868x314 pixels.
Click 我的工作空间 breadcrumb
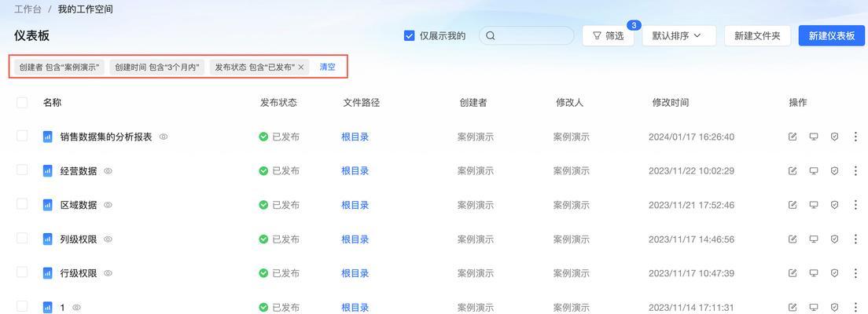(86, 9)
